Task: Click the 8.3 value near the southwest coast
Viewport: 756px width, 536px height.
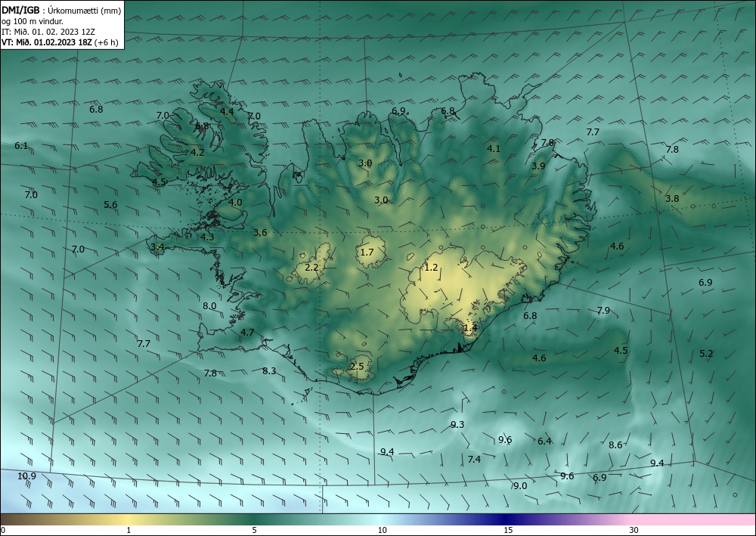Action: tap(269, 370)
